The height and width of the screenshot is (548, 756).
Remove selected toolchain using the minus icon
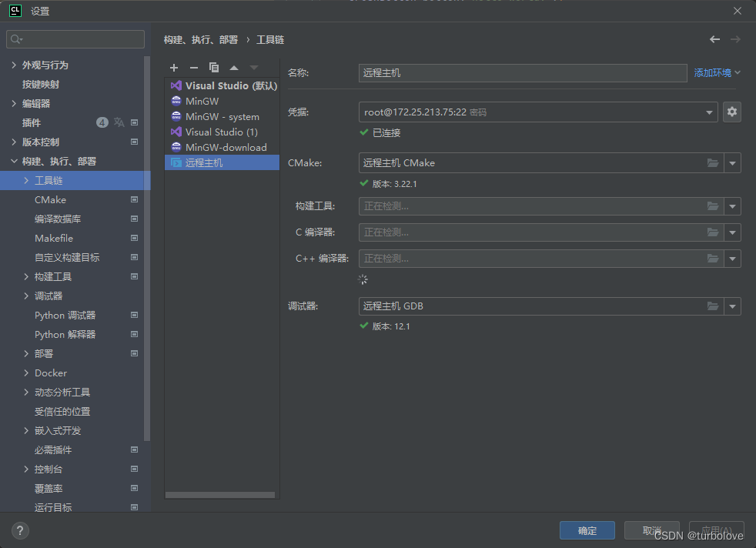tap(194, 67)
